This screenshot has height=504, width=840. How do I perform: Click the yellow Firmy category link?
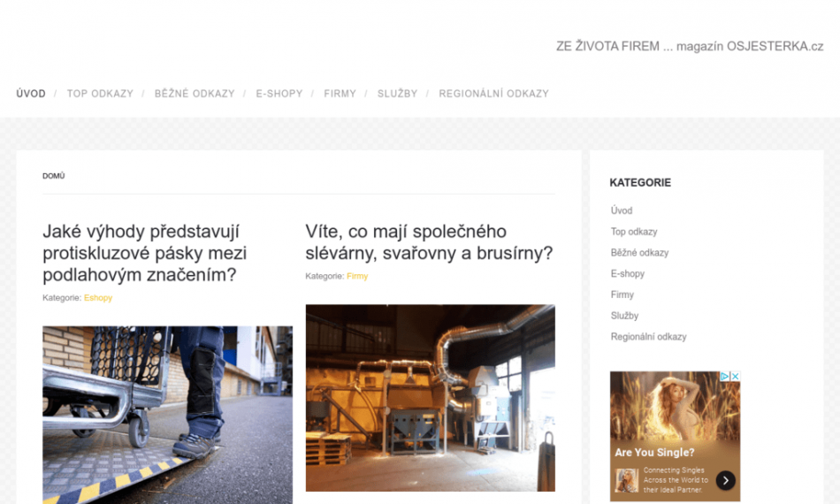pyautogui.click(x=357, y=277)
